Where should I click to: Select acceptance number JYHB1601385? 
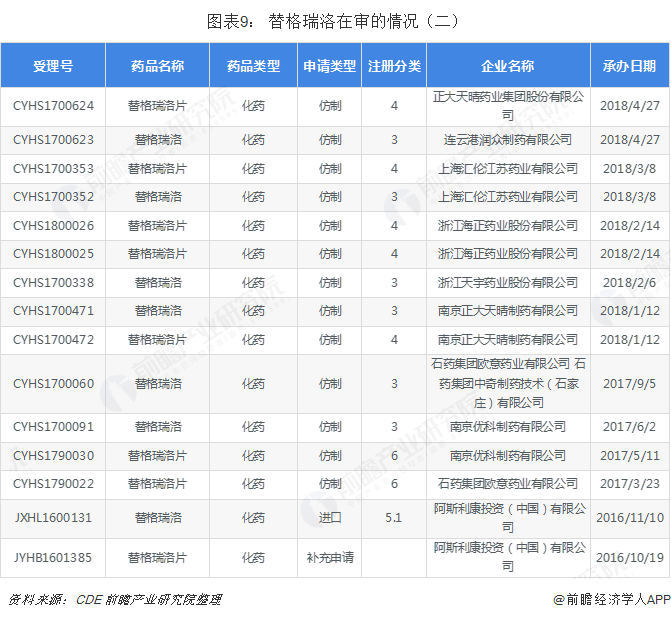pyautogui.click(x=53, y=558)
